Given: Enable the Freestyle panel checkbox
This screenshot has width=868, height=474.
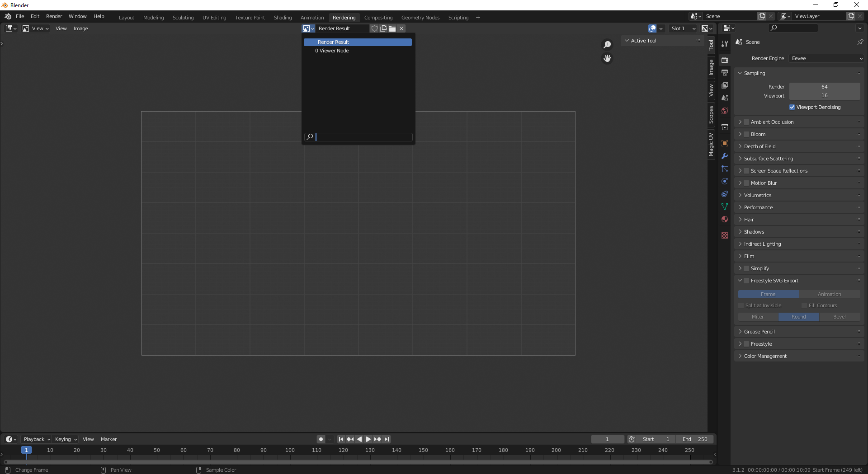Looking at the screenshot, I should point(746,344).
